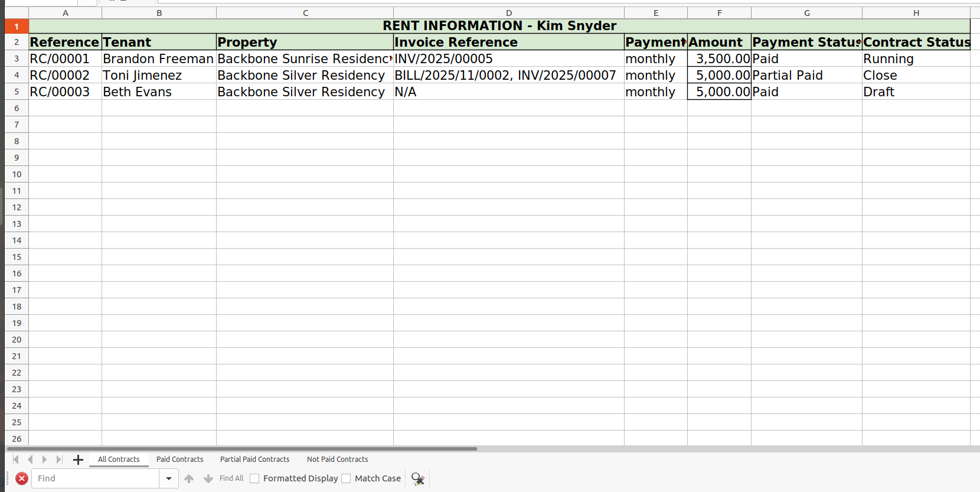Click the horizontal scrollbar thumb
The width and height of the screenshot is (980, 492).
coord(241,449)
